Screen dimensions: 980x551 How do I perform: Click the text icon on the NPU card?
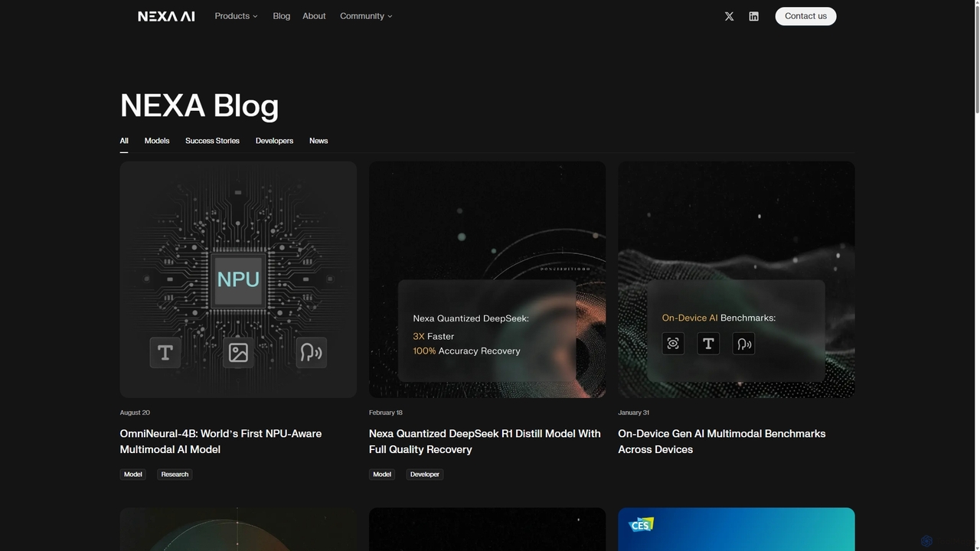[x=165, y=353]
